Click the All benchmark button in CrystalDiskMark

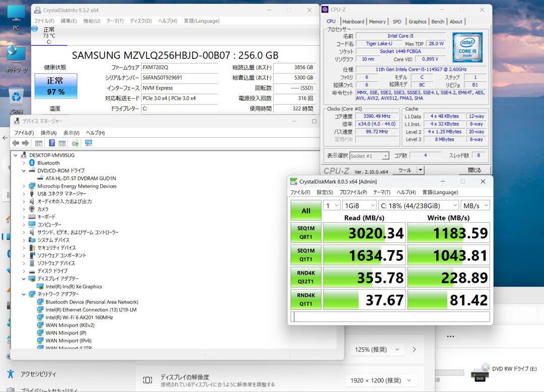[x=306, y=211]
